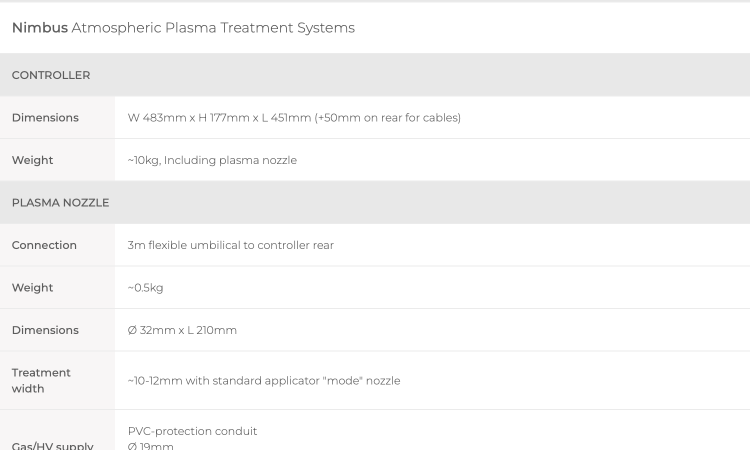Click the Treatment width row label
Image resolution: width=750 pixels, height=450 pixels.
click(x=41, y=380)
